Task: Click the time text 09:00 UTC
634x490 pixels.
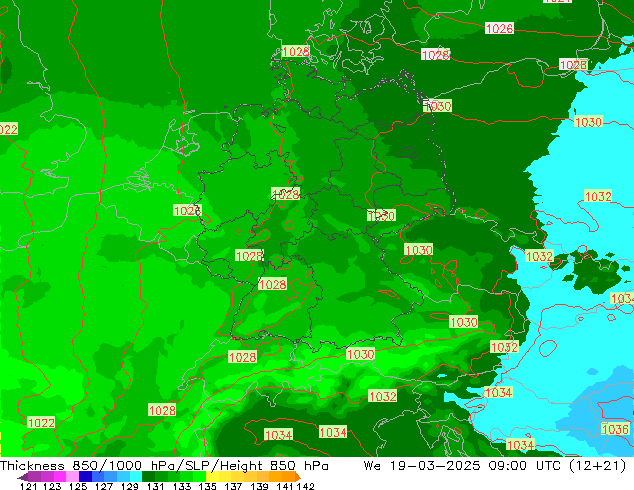Action: [x=526, y=466]
